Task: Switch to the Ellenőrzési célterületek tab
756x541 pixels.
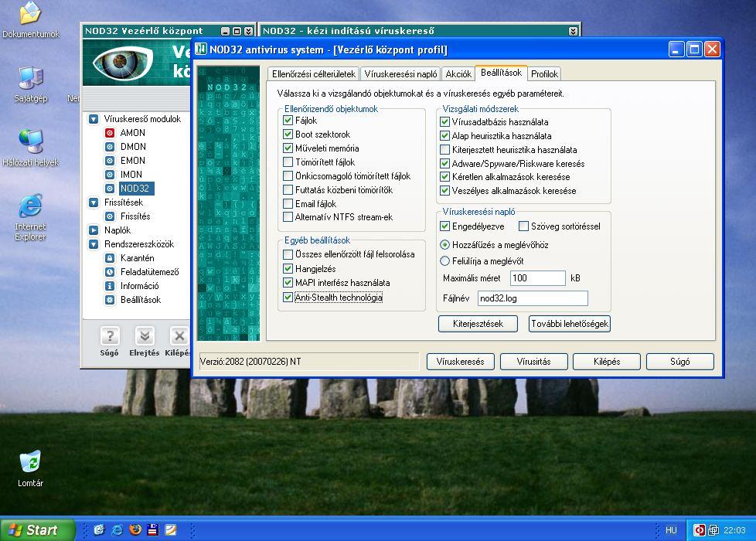Action: [x=313, y=74]
